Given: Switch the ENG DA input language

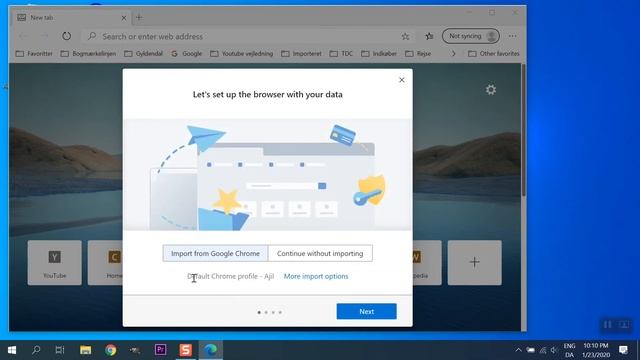Looking at the screenshot, I should (x=569, y=350).
